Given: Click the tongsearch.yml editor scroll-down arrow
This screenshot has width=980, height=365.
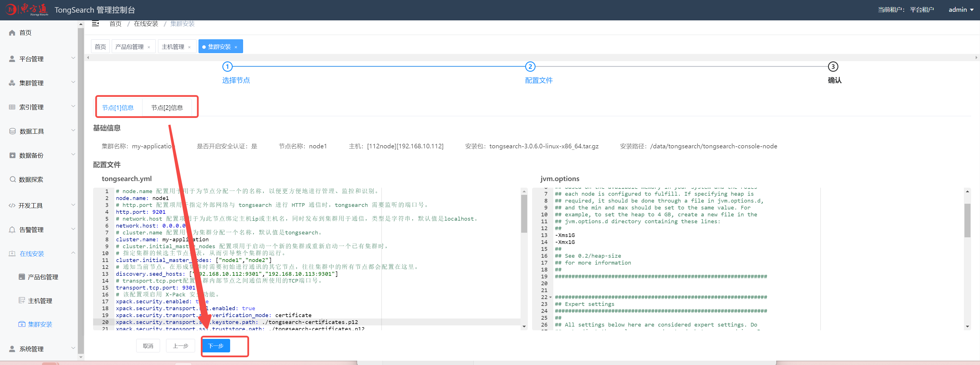Looking at the screenshot, I should click(x=524, y=326).
